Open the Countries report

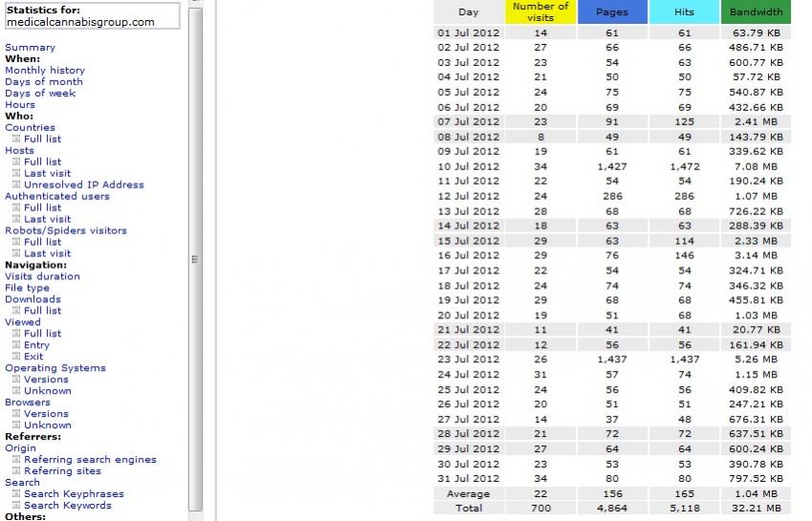[30, 127]
